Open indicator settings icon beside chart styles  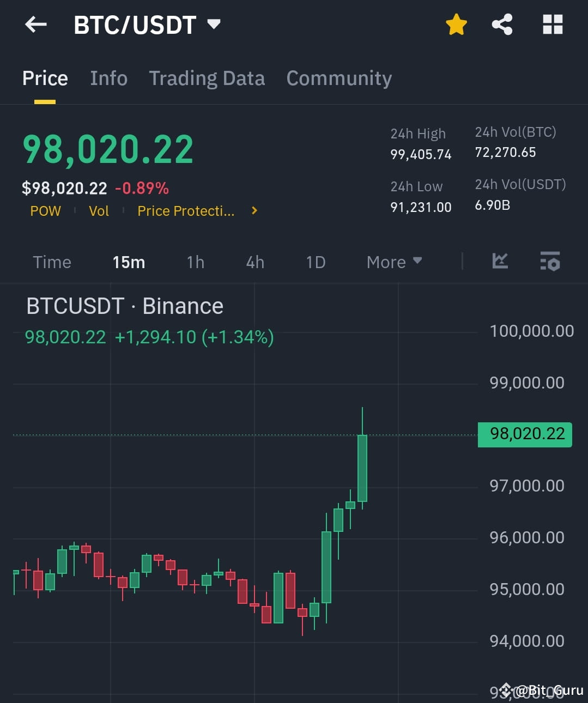pos(550,262)
